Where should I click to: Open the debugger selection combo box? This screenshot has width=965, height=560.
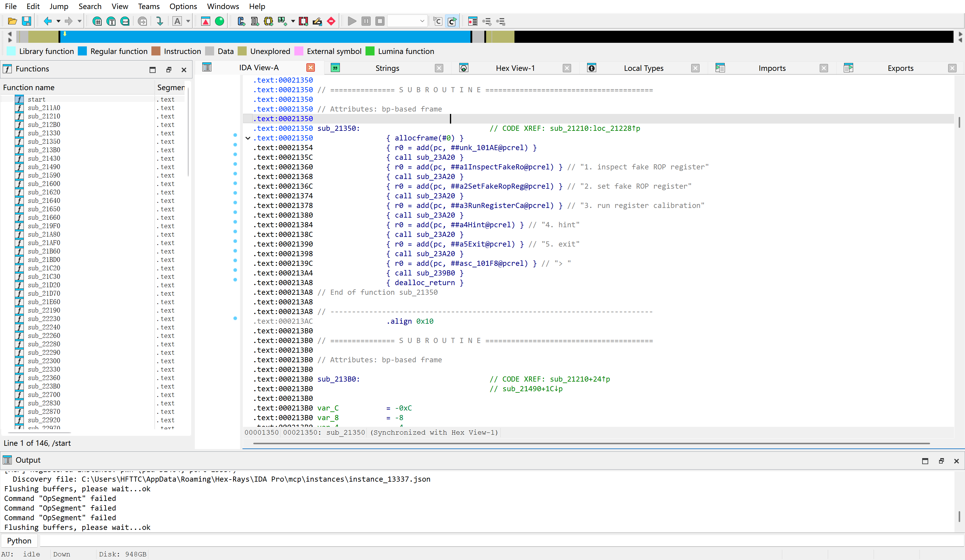(x=407, y=21)
